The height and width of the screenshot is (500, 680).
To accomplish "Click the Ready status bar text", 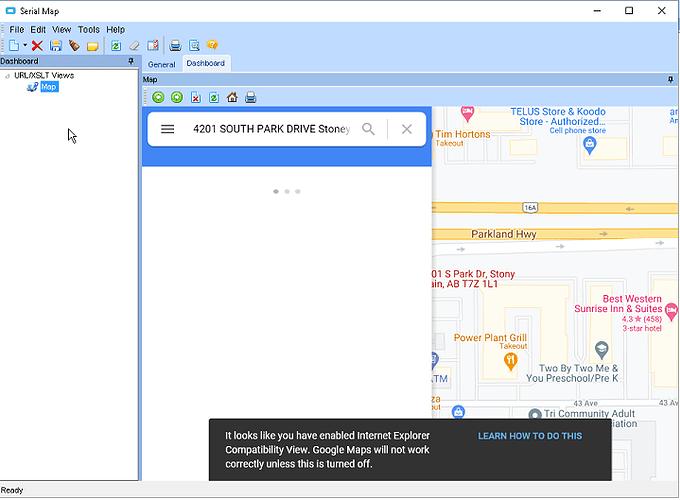I will [x=12, y=490].
